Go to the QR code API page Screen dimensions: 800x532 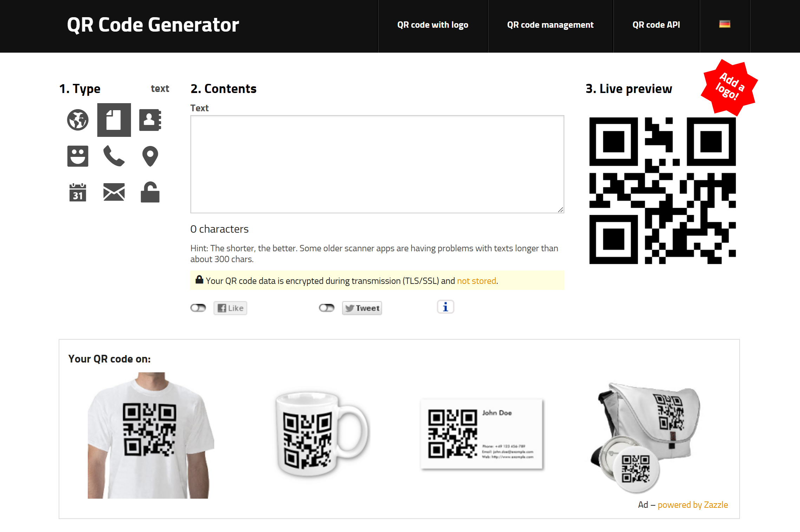click(656, 25)
